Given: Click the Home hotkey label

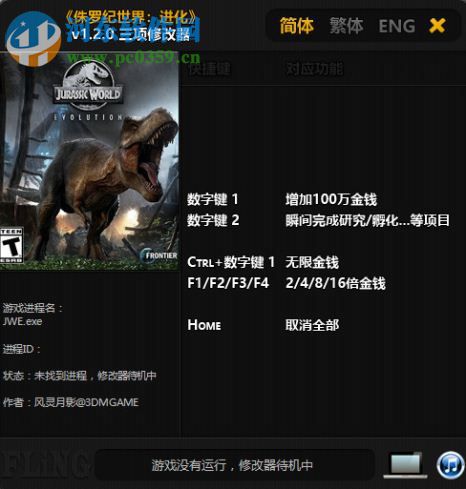Looking at the screenshot, I should [204, 325].
